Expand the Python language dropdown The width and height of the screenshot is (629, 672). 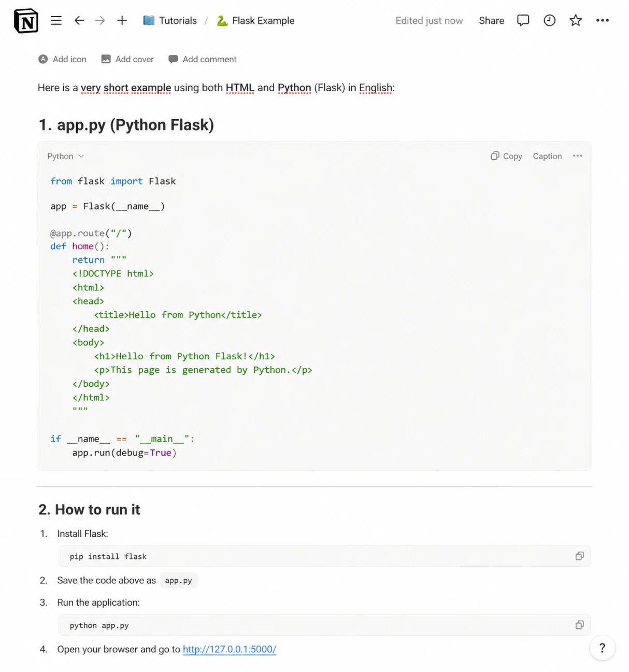[66, 156]
